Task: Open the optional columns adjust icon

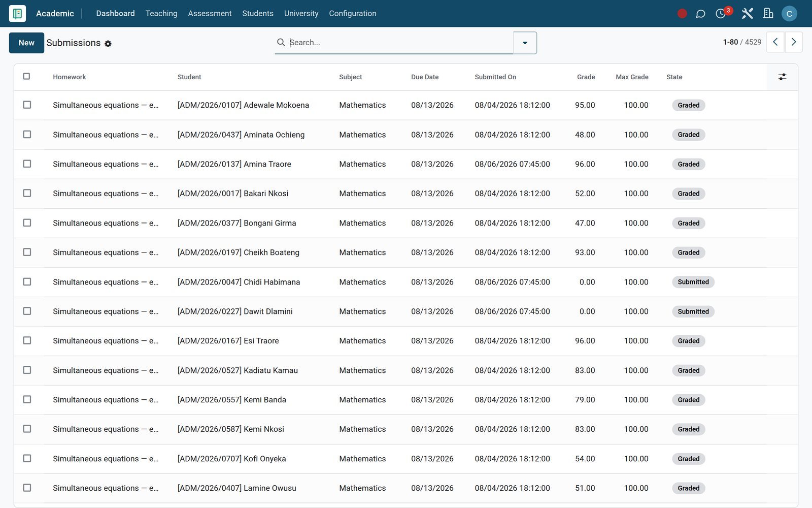Action: coord(782,77)
